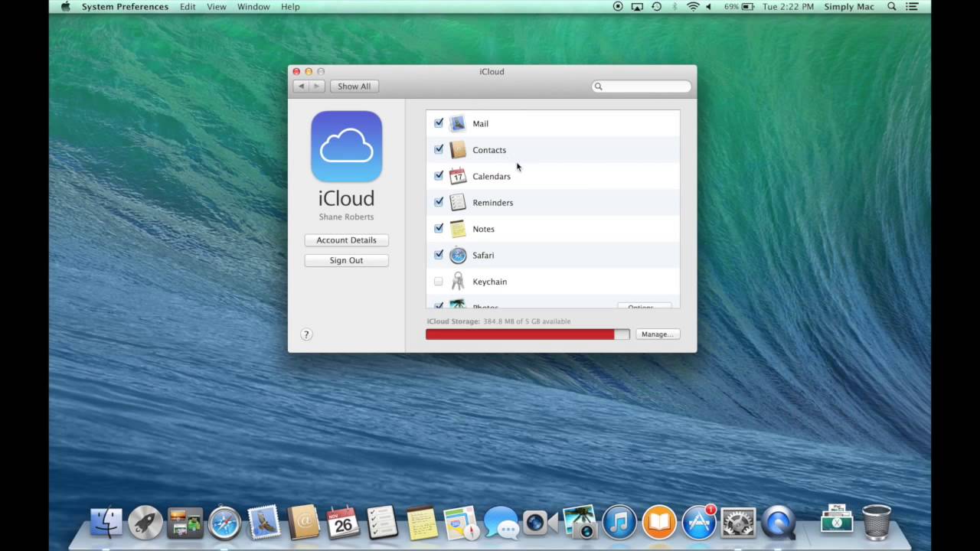Open the Window menu

click(x=253, y=6)
